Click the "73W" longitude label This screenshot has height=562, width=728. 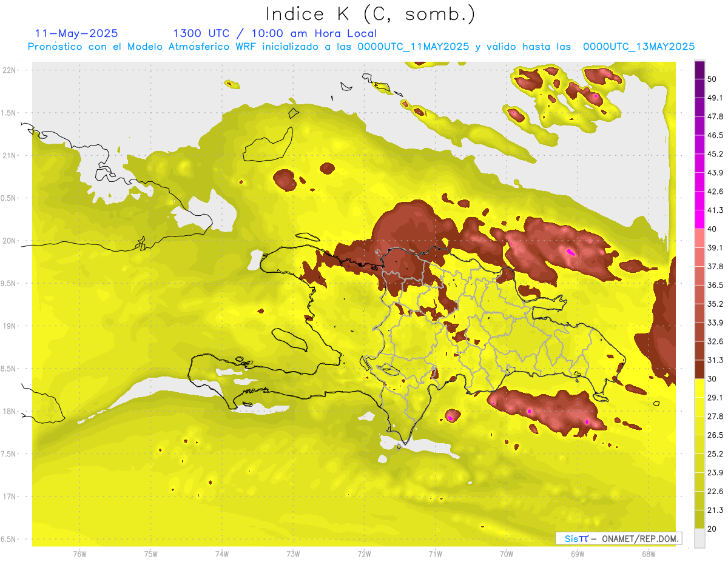coord(293,554)
